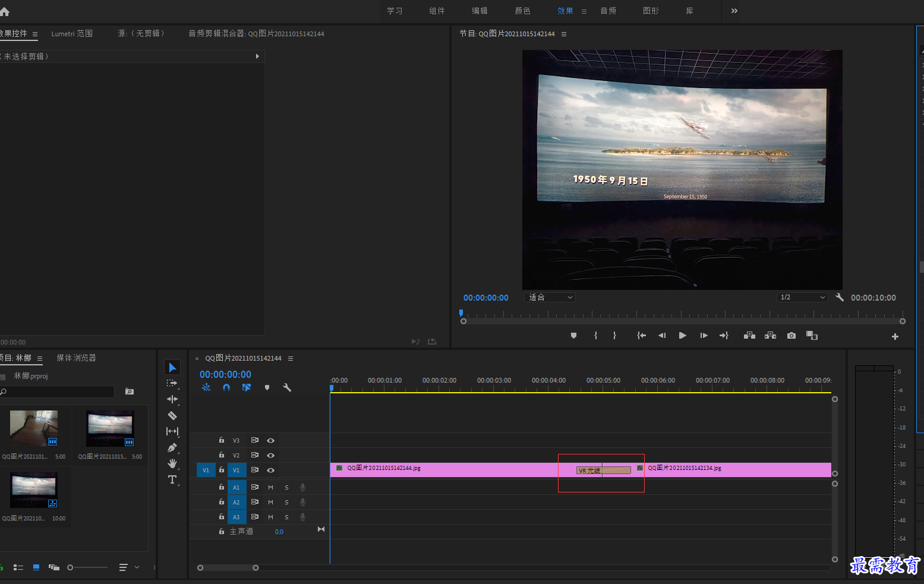
Task: Click the Lift button
Action: coord(749,336)
